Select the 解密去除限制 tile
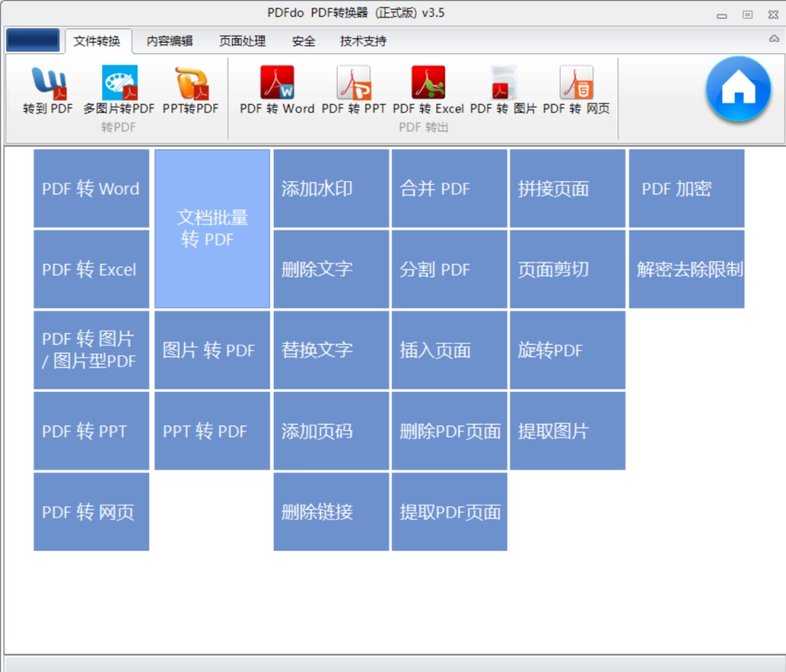The image size is (786, 672). 686,270
